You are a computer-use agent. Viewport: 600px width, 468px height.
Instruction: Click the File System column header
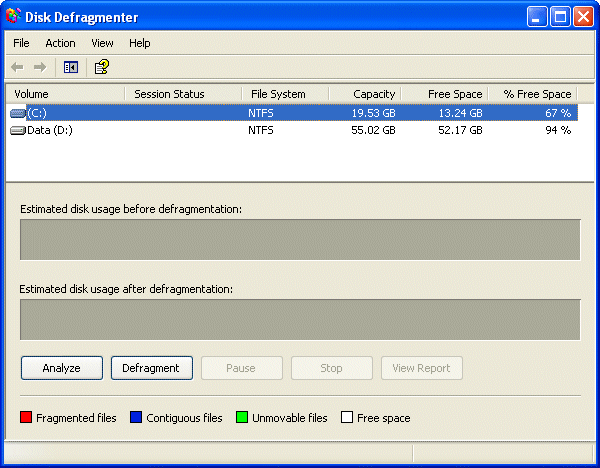[x=285, y=94]
